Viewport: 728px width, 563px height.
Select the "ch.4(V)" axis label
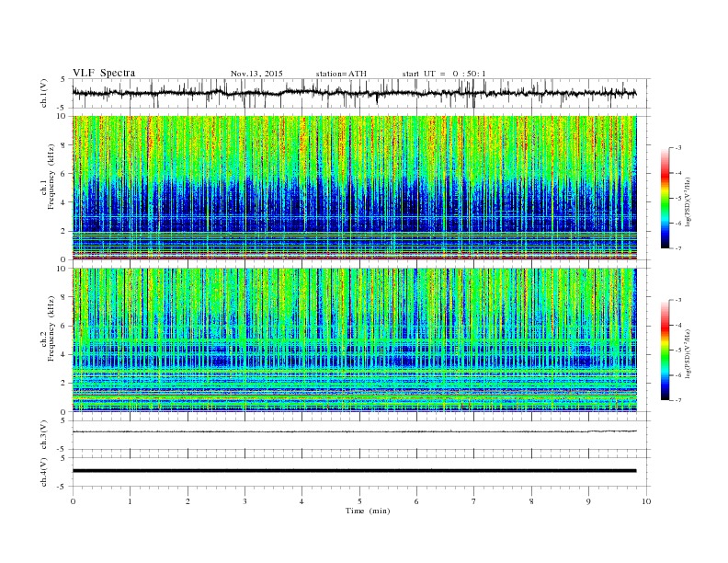pyautogui.click(x=44, y=472)
